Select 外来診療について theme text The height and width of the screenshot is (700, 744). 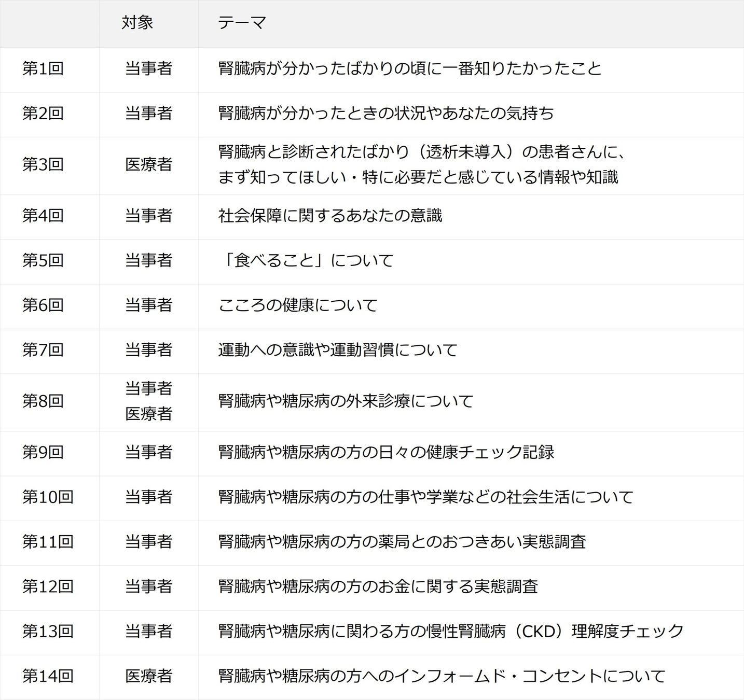[346, 401]
